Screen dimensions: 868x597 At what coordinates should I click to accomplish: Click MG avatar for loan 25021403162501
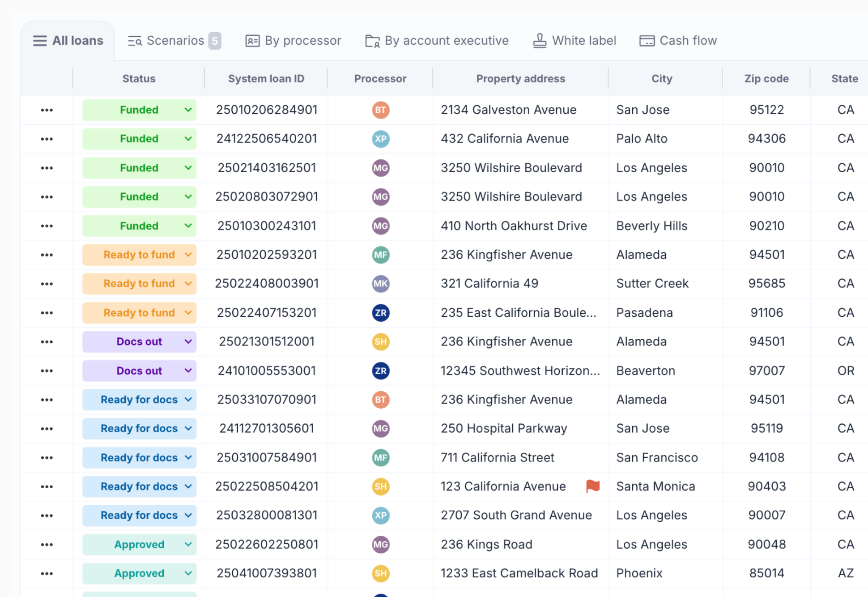click(x=381, y=168)
